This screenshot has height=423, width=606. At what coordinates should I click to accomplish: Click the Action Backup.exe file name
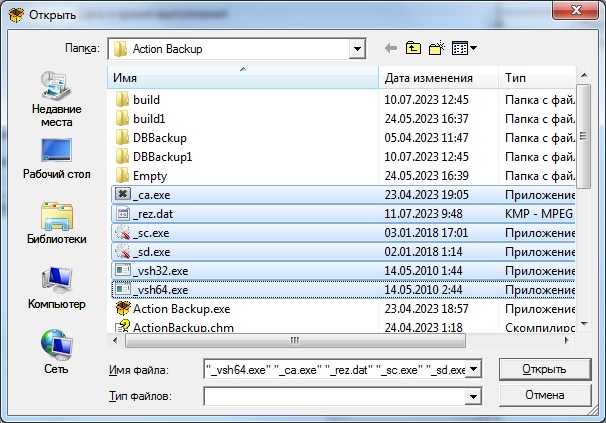[x=182, y=309]
